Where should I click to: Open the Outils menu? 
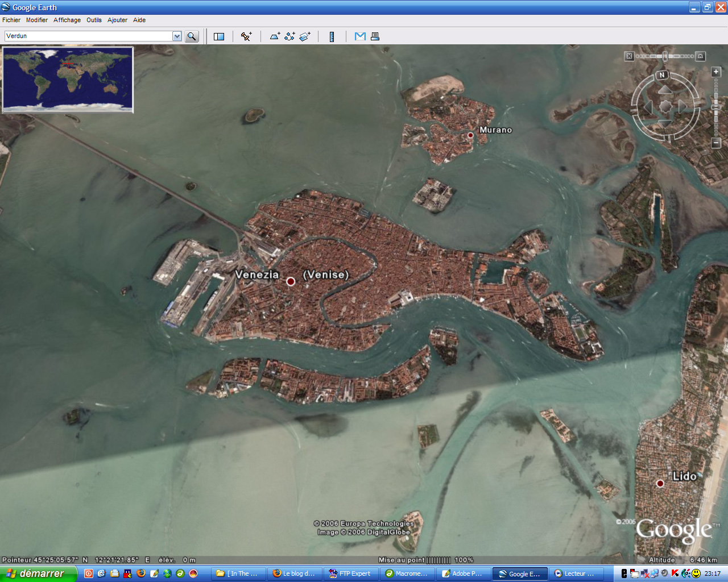[x=94, y=20]
